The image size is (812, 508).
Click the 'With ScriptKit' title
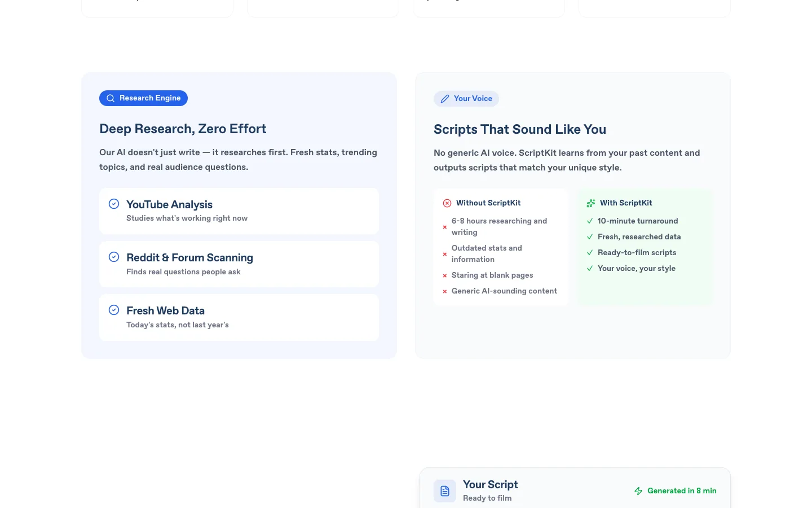click(x=626, y=203)
